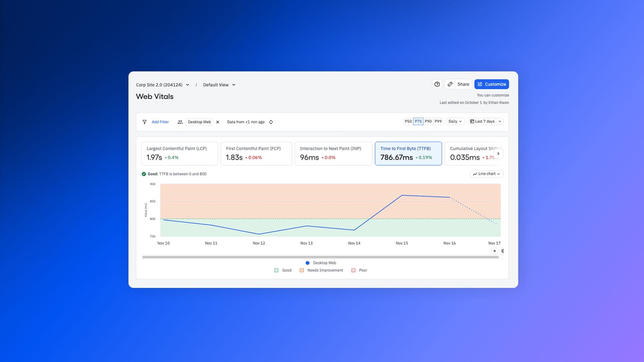Image resolution: width=644 pixels, height=362 pixels.
Task: Click the right arrow to reveal more metric cards
Action: (x=498, y=153)
